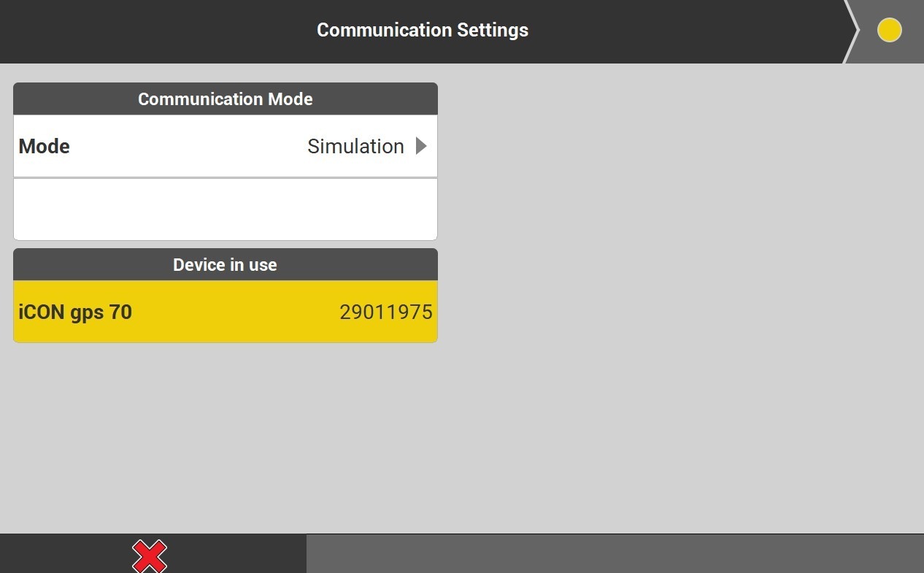This screenshot has width=924, height=573.
Task: Click the Device in use section header
Action: point(225,264)
